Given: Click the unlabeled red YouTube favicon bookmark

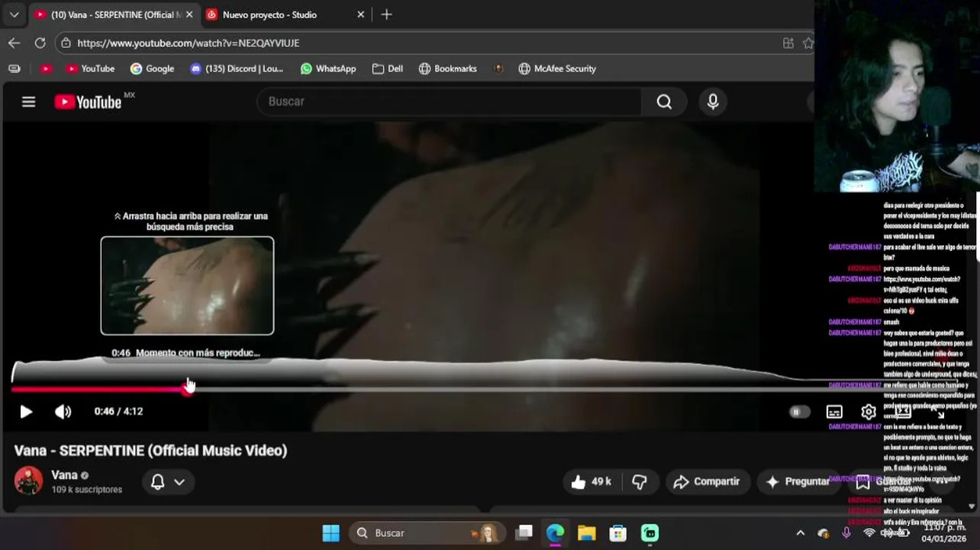Looking at the screenshot, I should [46, 69].
